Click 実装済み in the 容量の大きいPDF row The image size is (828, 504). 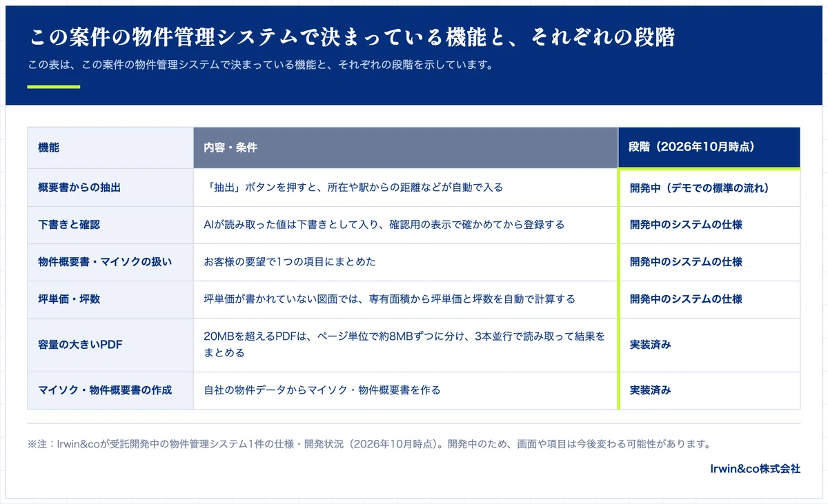650,345
